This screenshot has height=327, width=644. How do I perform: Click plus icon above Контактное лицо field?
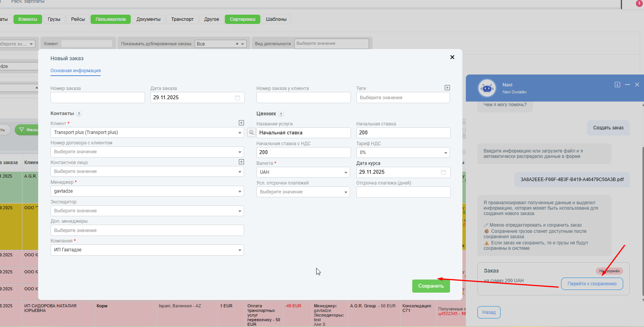241,162
